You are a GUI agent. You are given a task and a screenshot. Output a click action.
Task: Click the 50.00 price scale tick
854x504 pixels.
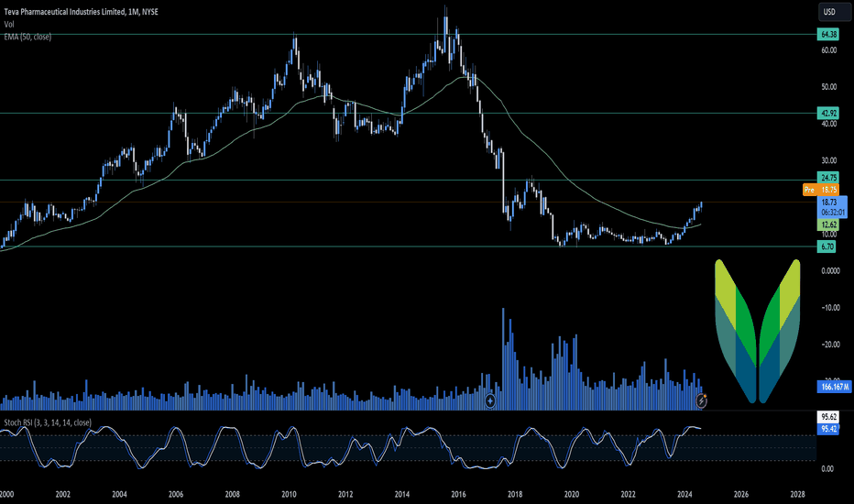point(829,87)
